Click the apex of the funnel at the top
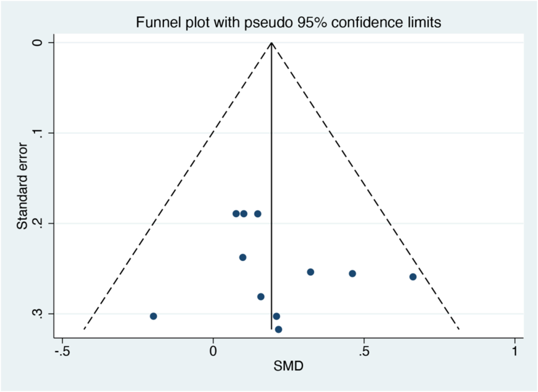This screenshot has width=538, height=392. click(x=271, y=43)
